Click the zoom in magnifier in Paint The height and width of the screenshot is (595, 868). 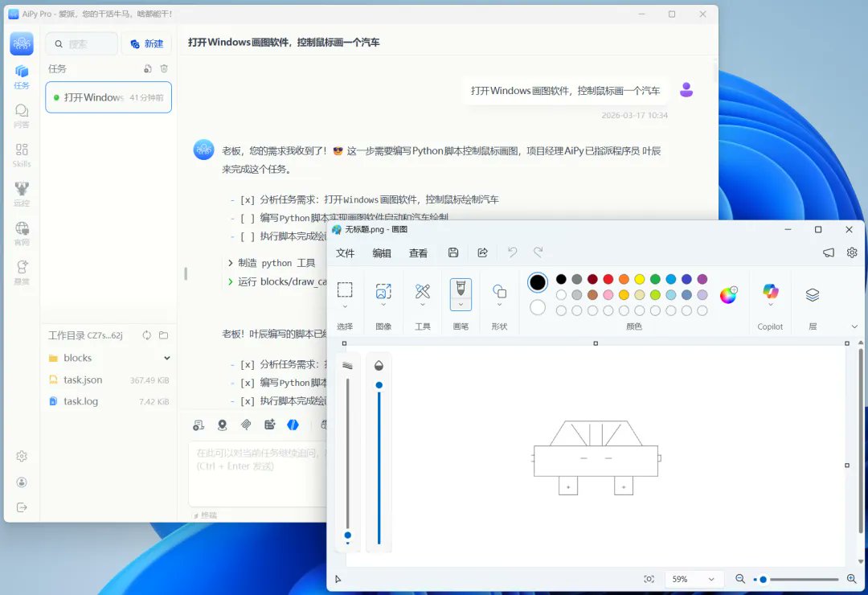click(x=851, y=579)
